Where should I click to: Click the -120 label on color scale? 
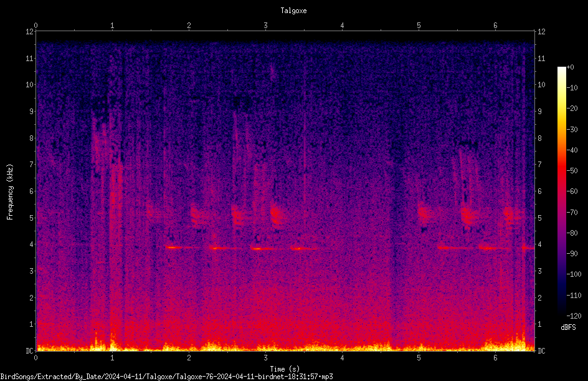[x=574, y=316]
